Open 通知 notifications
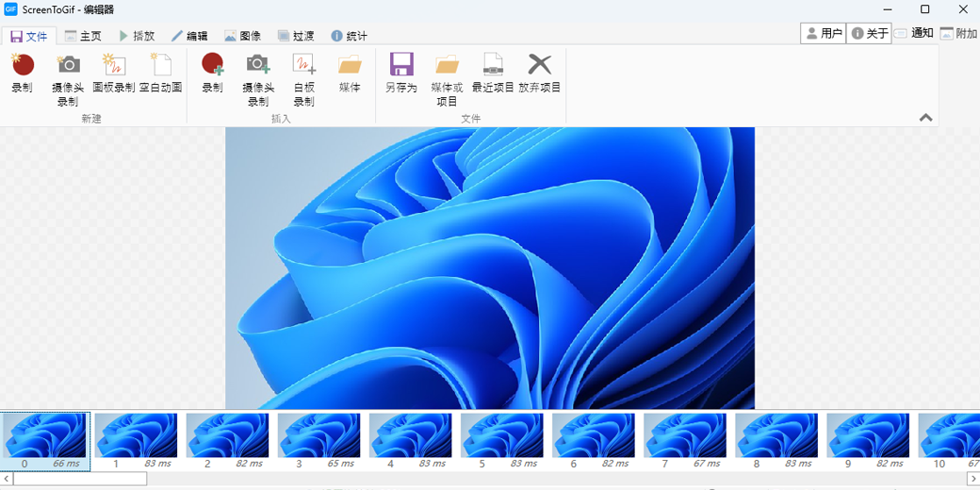Screen dimensions: 980x490 (914, 34)
